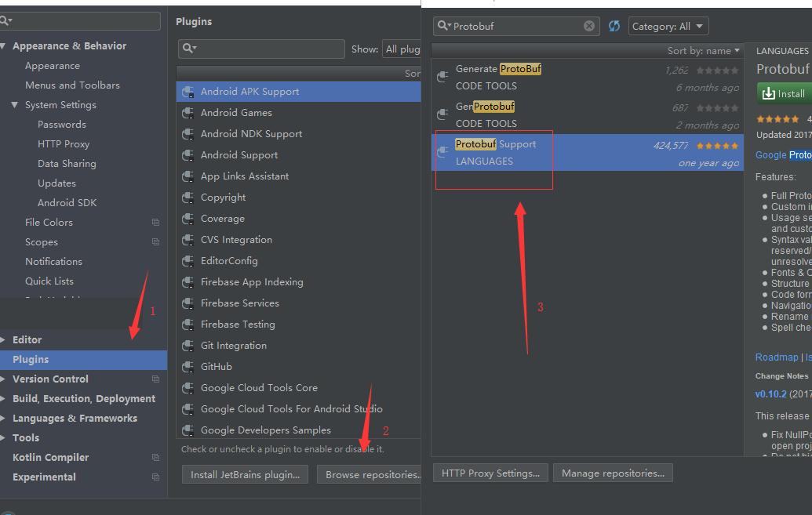Select Passwords under System Settings
812x515 pixels.
pos(62,125)
